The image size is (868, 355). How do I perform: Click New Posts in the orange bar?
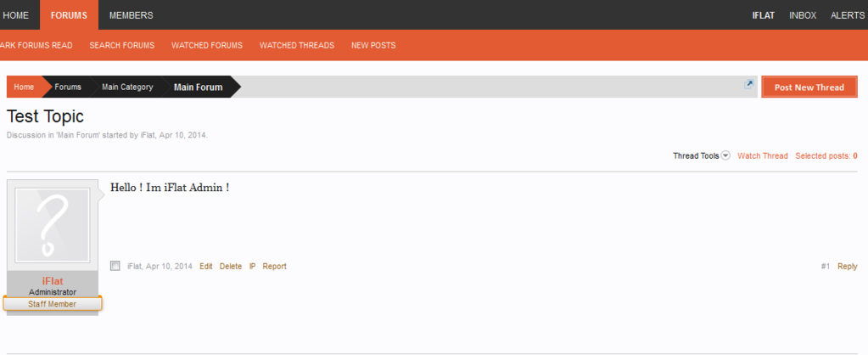point(372,46)
